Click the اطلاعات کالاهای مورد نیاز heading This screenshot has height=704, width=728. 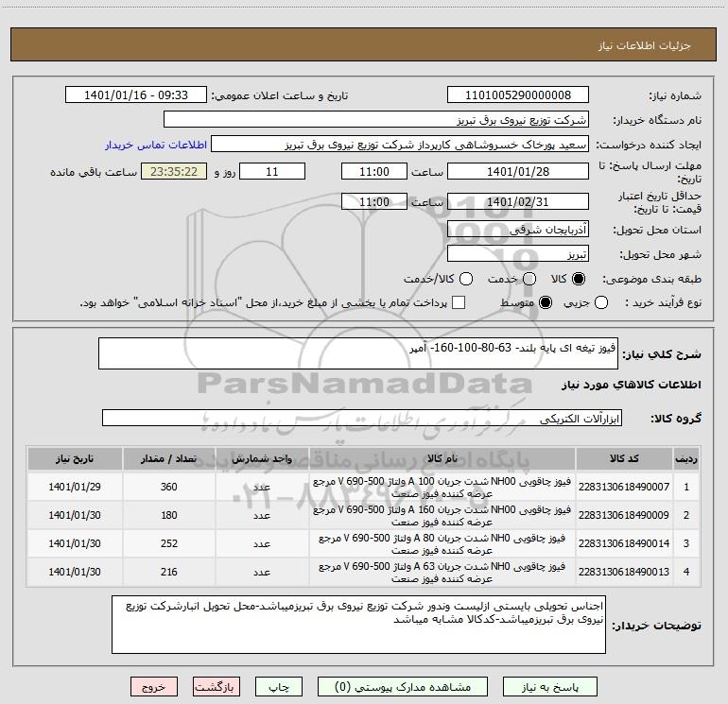(x=631, y=385)
